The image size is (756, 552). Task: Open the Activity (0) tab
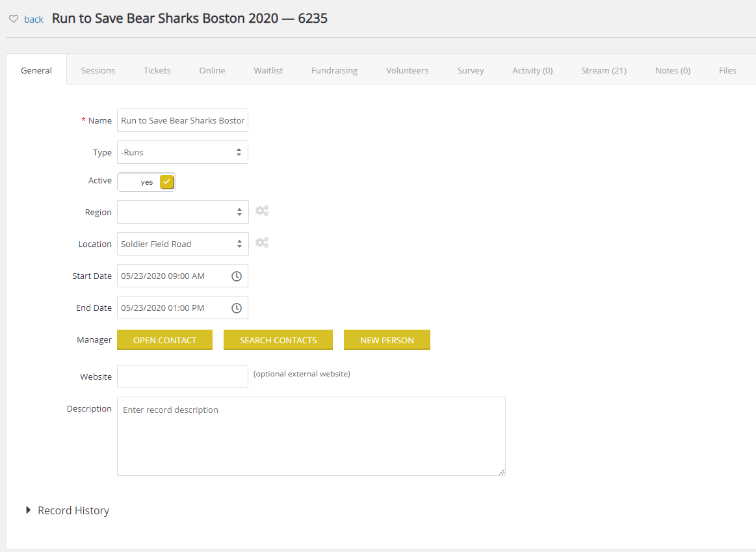[532, 70]
